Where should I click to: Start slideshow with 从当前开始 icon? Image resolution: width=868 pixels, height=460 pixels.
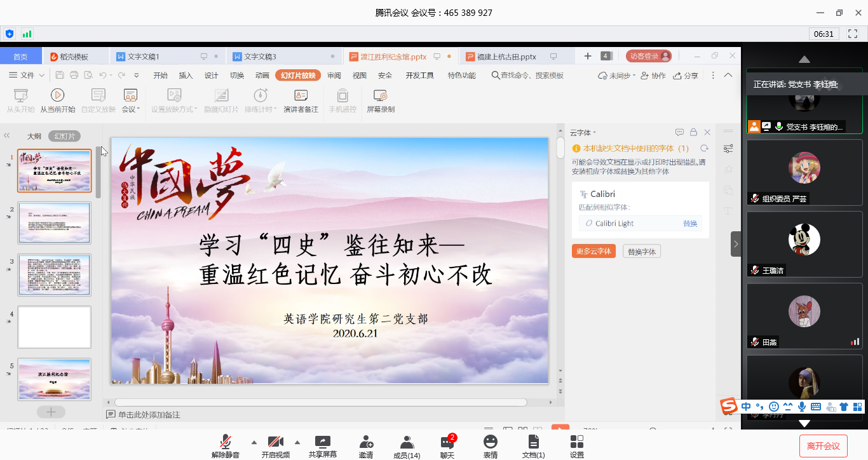tap(57, 96)
